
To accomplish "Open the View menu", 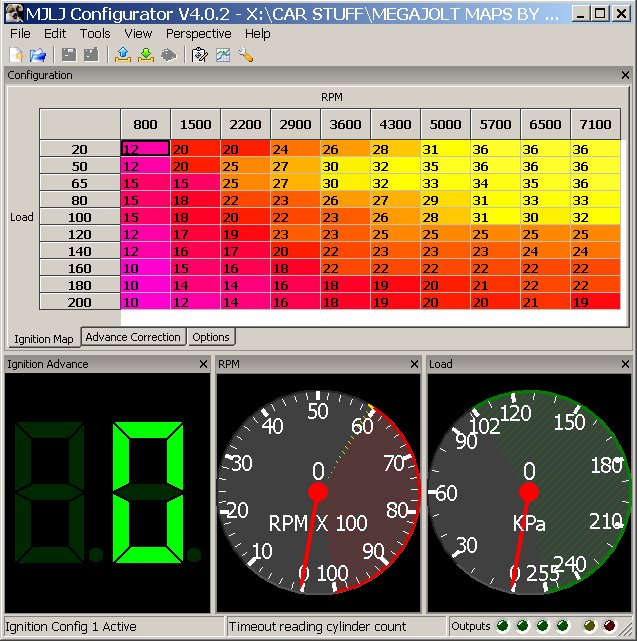I will tap(138, 34).
